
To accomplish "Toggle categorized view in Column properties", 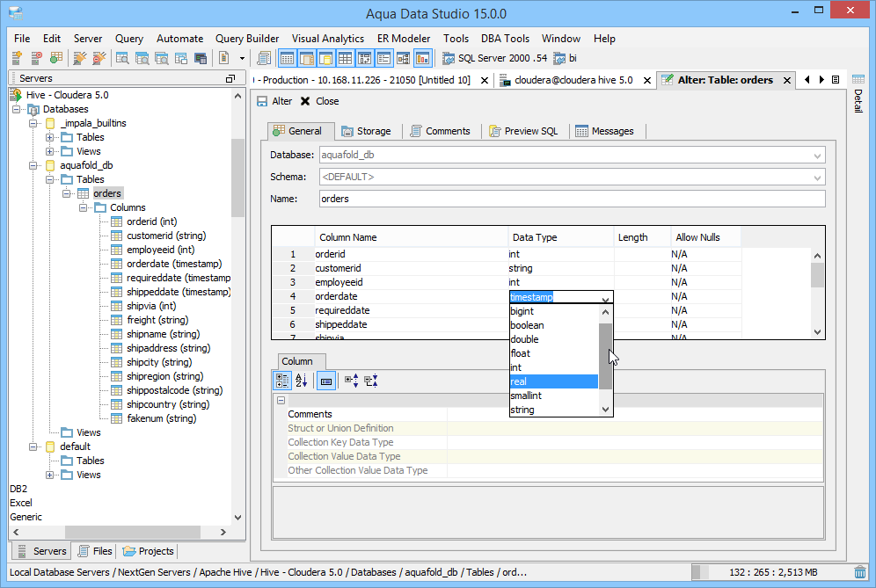I will click(x=282, y=381).
